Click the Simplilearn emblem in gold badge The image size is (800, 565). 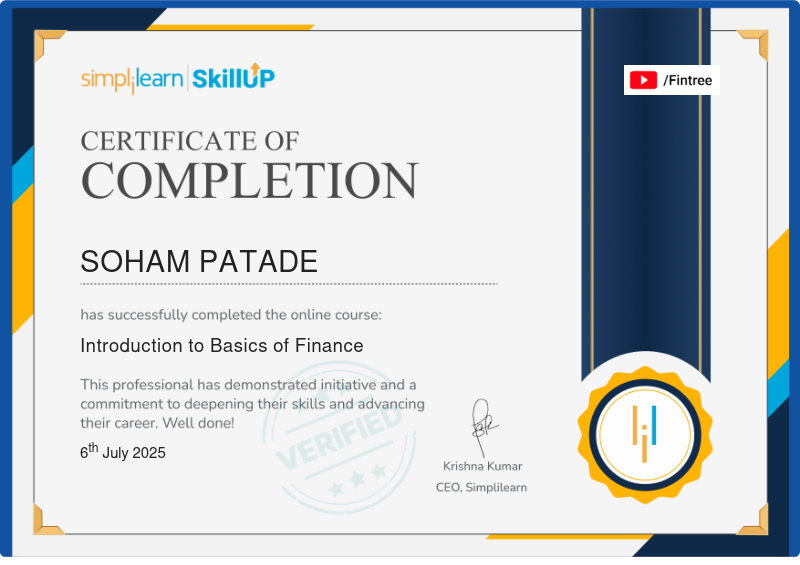point(644,434)
